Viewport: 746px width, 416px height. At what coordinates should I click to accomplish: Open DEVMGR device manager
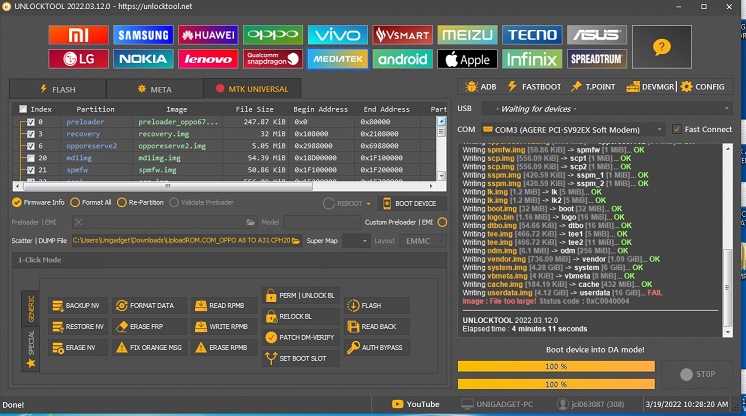tap(650, 87)
